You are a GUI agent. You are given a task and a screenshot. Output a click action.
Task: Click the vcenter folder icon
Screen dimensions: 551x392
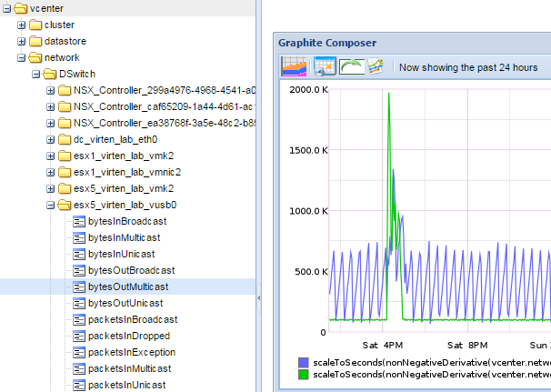click(21, 8)
